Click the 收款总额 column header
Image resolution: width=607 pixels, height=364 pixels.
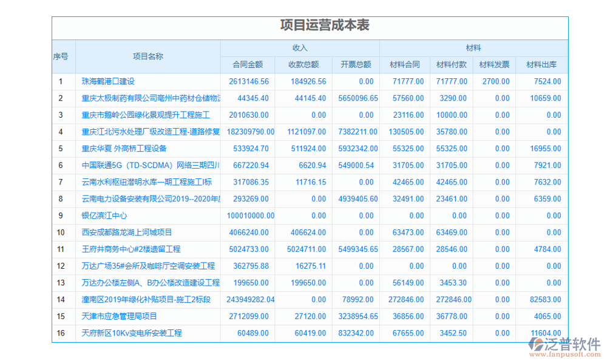tap(303, 65)
